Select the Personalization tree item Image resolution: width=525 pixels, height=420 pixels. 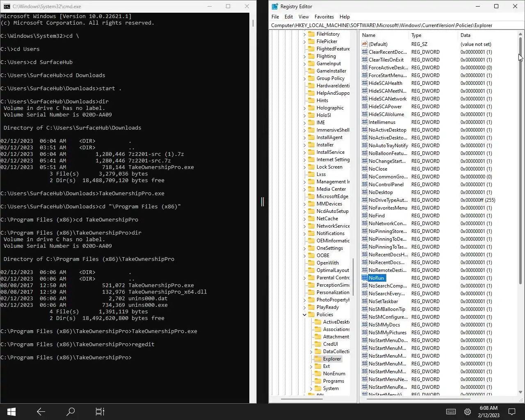[333, 292]
